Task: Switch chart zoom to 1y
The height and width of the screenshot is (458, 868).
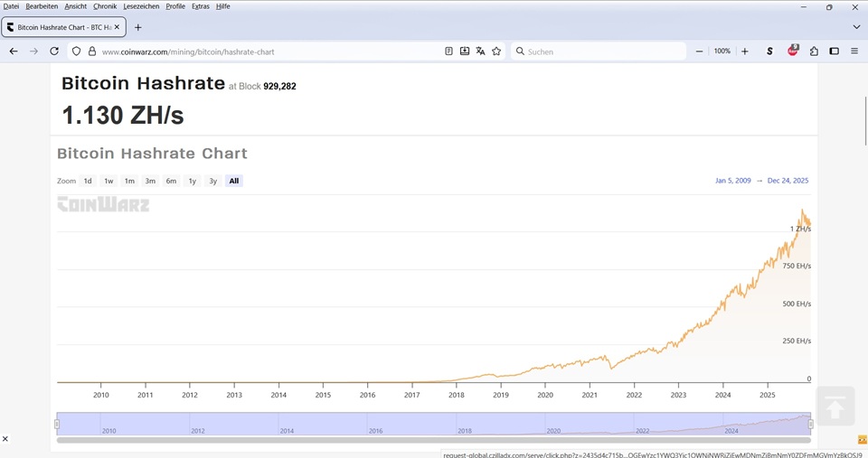Action: coord(192,181)
